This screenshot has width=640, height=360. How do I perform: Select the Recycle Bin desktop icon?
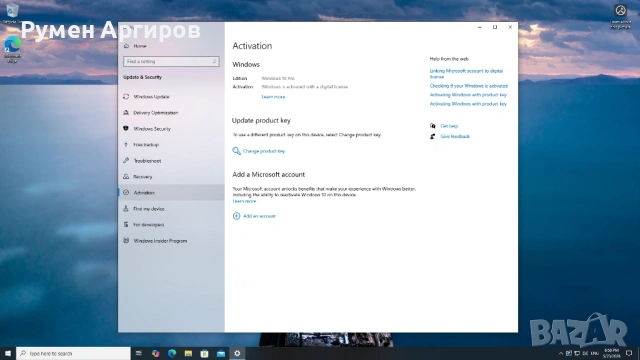[12, 13]
